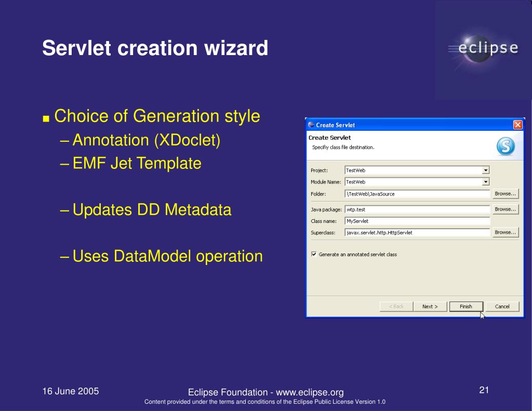
Task: Toggle Generate an annotated servlet class checkbox
Action: 314,254
